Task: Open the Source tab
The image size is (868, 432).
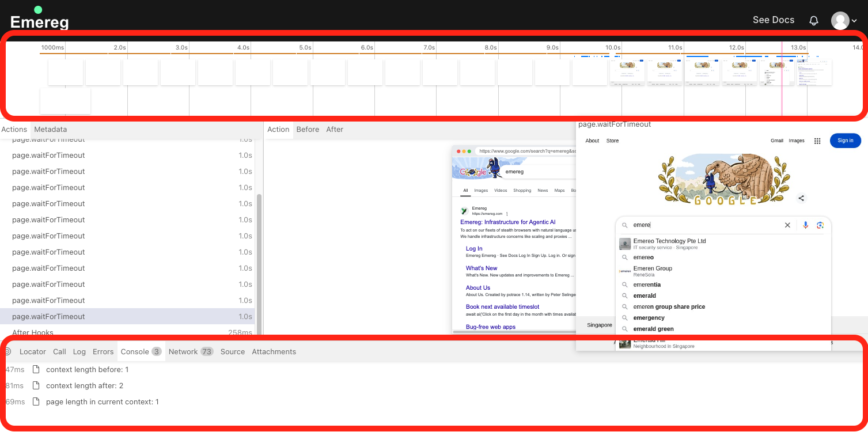Action: pyautogui.click(x=233, y=351)
